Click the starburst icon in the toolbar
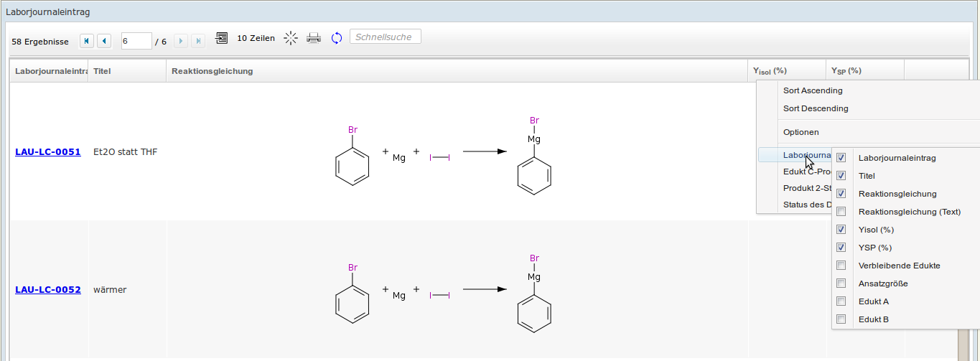This screenshot has height=361, width=980. (290, 39)
